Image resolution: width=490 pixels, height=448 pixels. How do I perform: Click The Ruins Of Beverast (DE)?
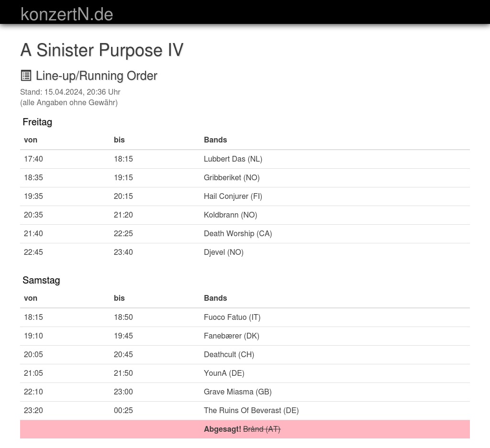tap(251, 410)
